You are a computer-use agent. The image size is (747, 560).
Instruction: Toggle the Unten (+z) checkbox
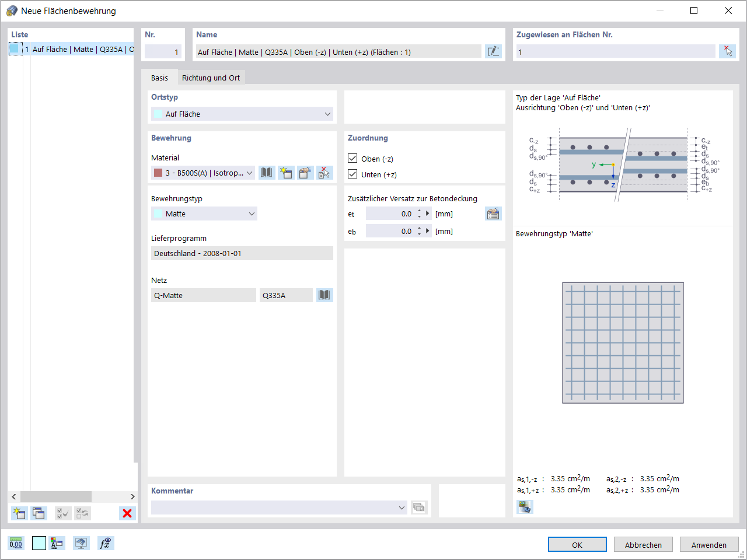pyautogui.click(x=352, y=174)
